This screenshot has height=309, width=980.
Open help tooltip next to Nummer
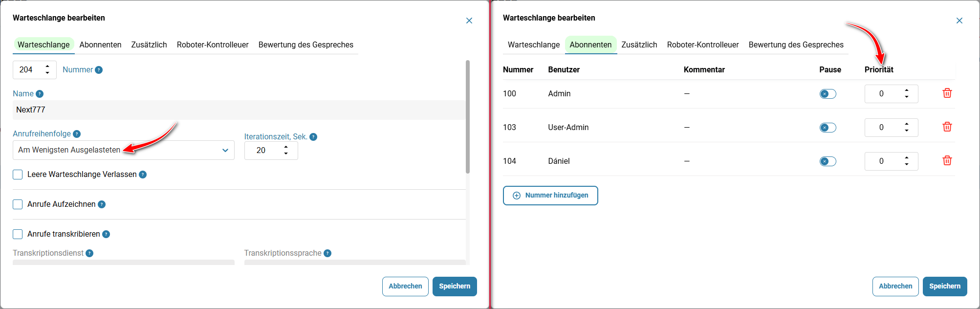pyautogui.click(x=99, y=70)
